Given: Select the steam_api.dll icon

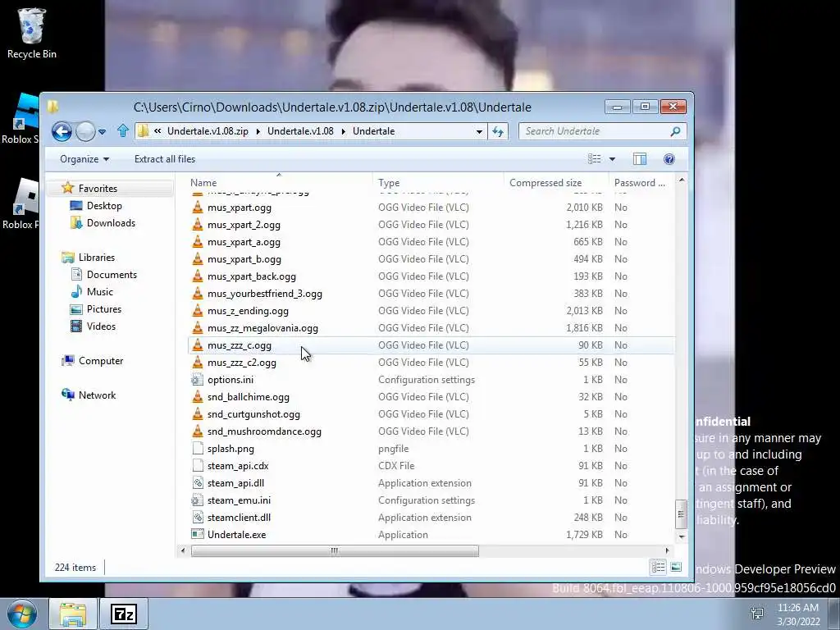Looking at the screenshot, I should pos(198,483).
